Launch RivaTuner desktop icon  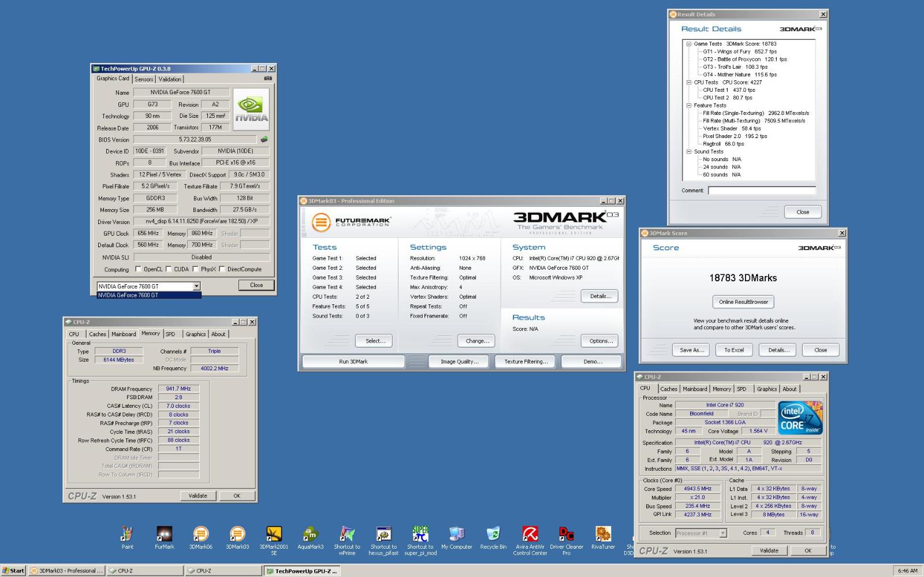coord(603,534)
